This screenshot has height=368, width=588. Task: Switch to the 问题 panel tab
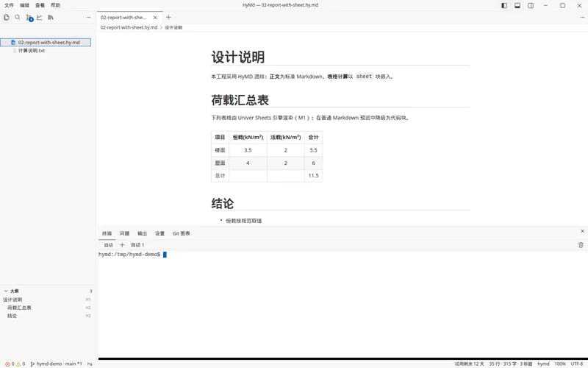click(x=124, y=233)
